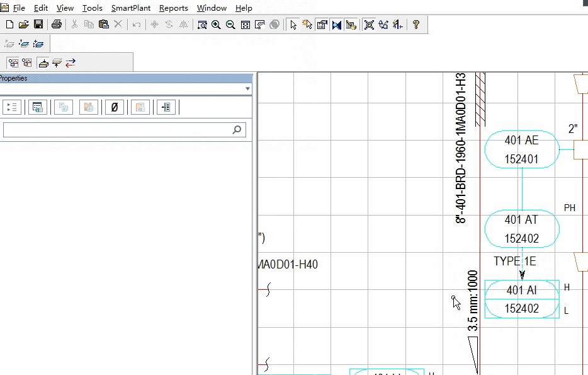Screen dimensions: 588x375
Task: Click the 8"-401-BRD-1960 pipeline label
Action: tap(461, 148)
